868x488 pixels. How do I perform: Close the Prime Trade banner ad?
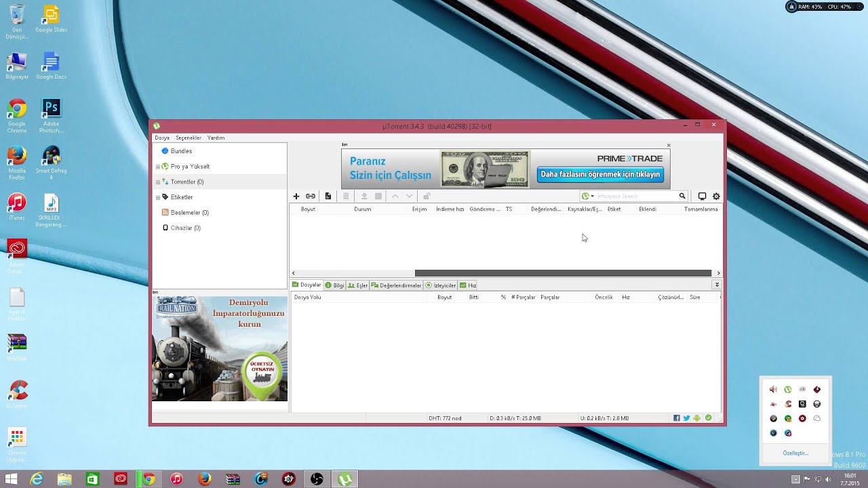tap(668, 145)
